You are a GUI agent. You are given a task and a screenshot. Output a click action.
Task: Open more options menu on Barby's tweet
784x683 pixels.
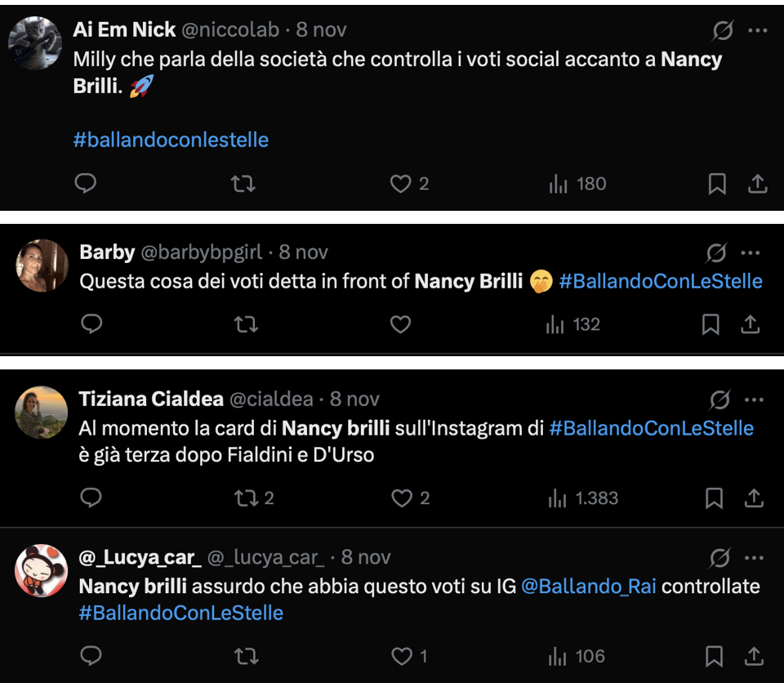pyautogui.click(x=751, y=253)
